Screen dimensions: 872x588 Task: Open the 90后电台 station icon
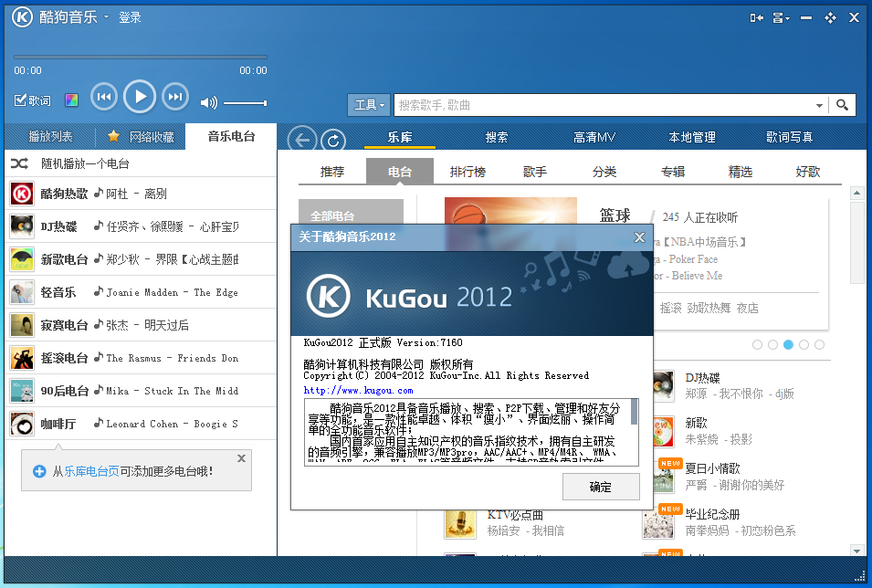click(22, 391)
